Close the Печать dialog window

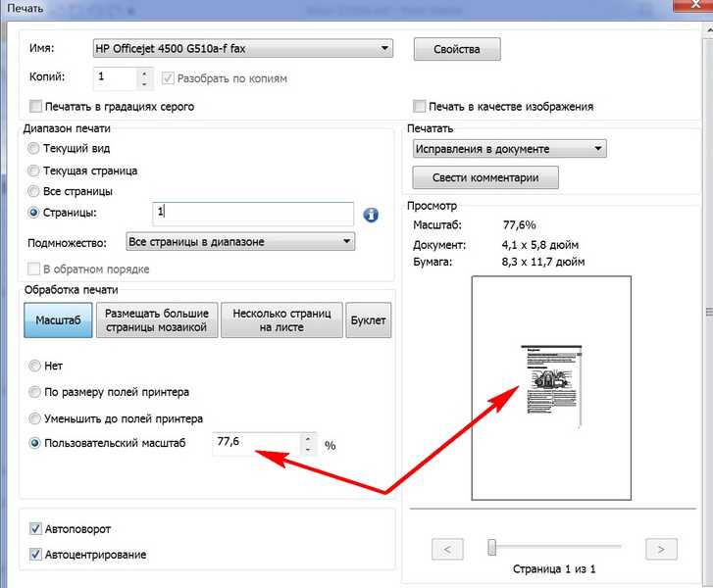pos(695,5)
